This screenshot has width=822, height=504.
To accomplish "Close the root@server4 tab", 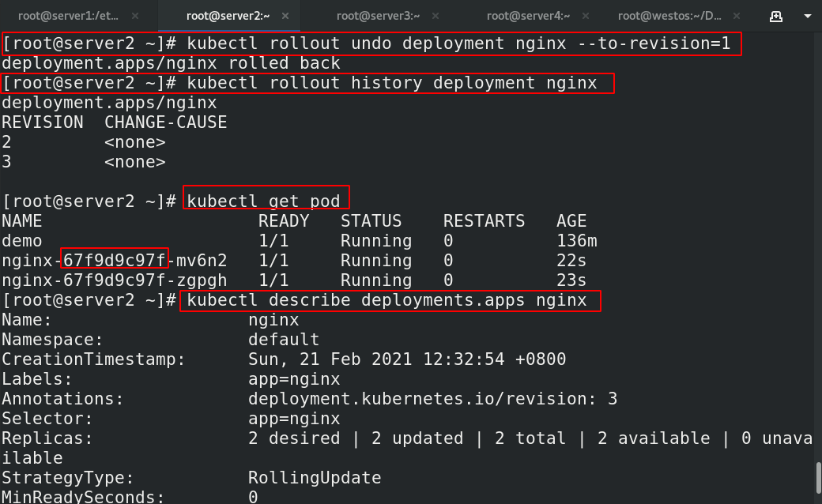I will click(x=584, y=14).
